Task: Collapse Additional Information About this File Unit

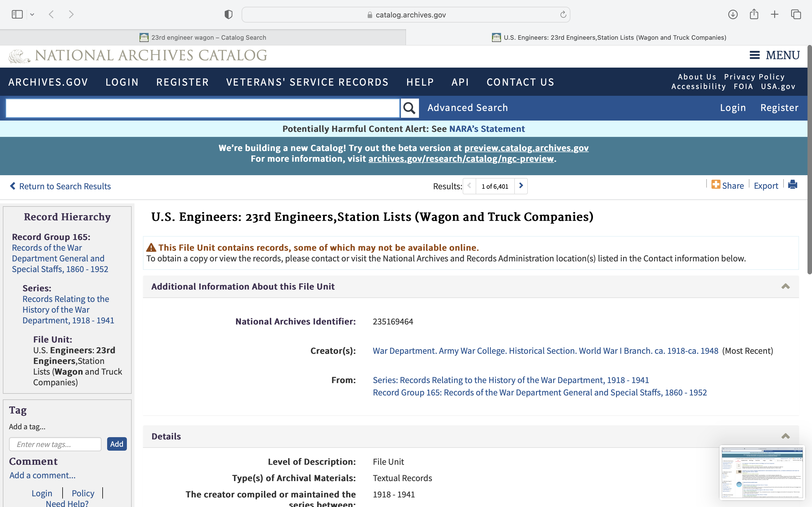Action: coord(785,286)
